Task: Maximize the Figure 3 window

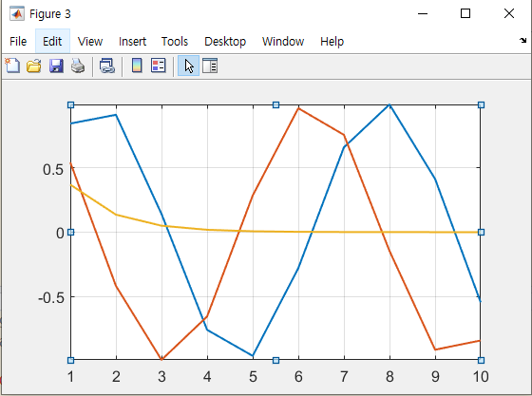Action: point(465,13)
